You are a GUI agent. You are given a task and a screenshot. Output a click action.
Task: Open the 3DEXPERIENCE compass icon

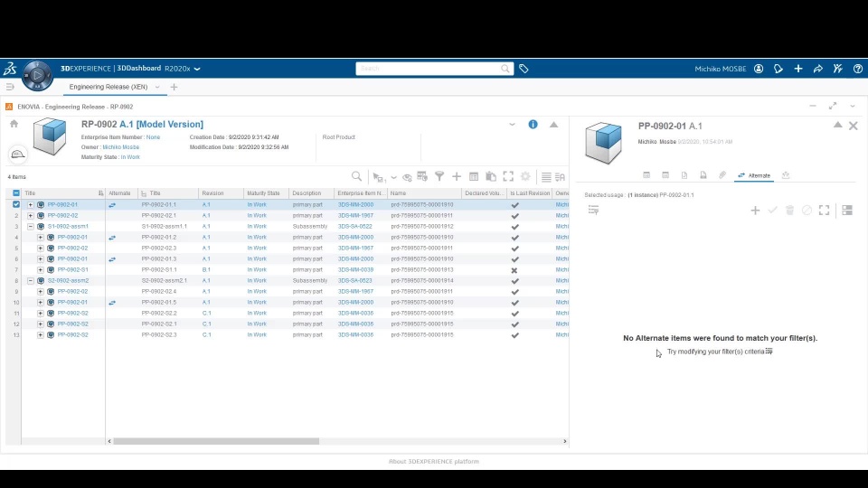[x=37, y=75]
